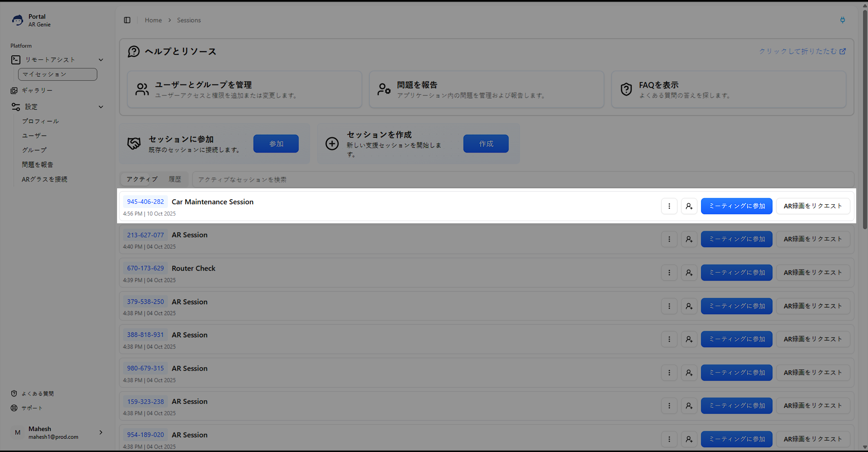Open Gallery from the sidebar
This screenshot has width=868, height=452.
(x=37, y=90)
